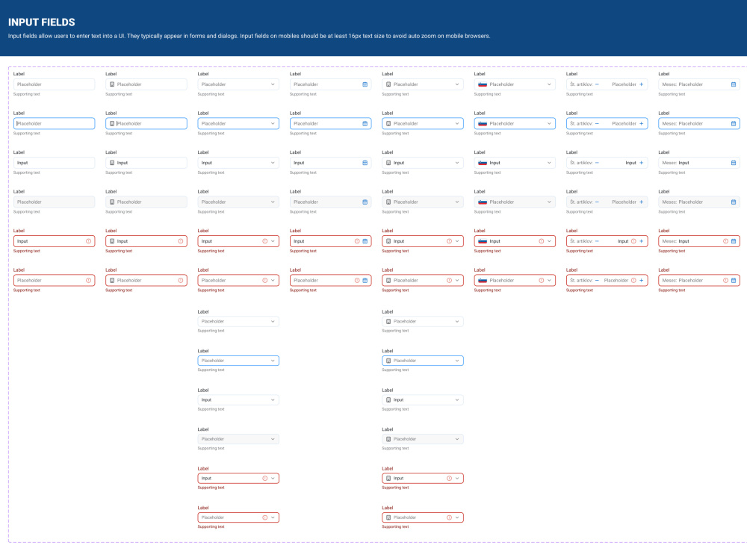747x560 pixels.
Task: Click red 'Label' above red 'Mesec: Input' field
Action: [x=663, y=231]
